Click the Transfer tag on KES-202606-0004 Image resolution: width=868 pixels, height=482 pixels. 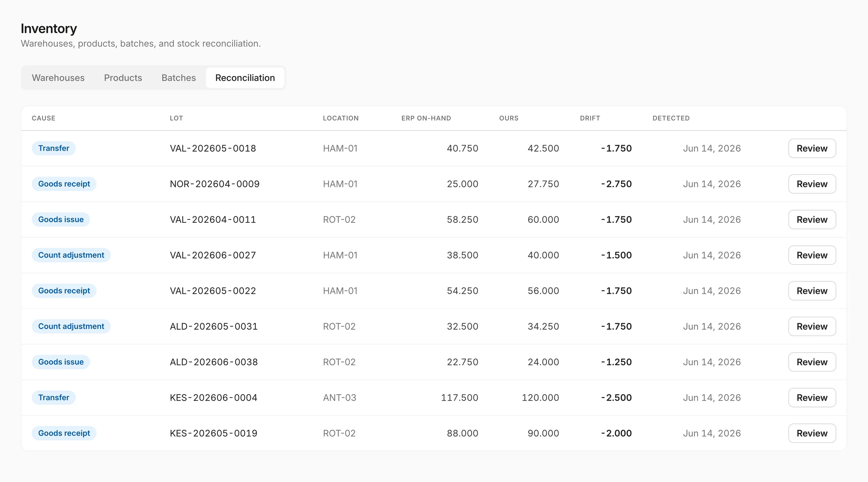click(54, 398)
